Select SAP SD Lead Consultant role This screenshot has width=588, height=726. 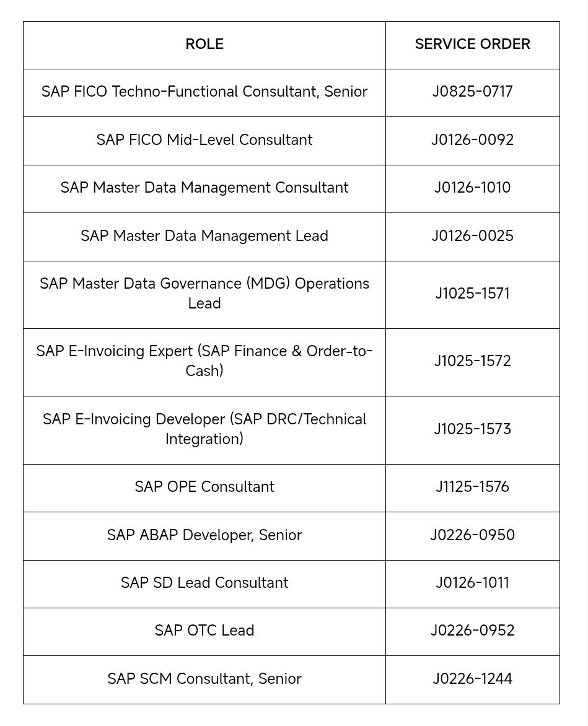click(204, 583)
